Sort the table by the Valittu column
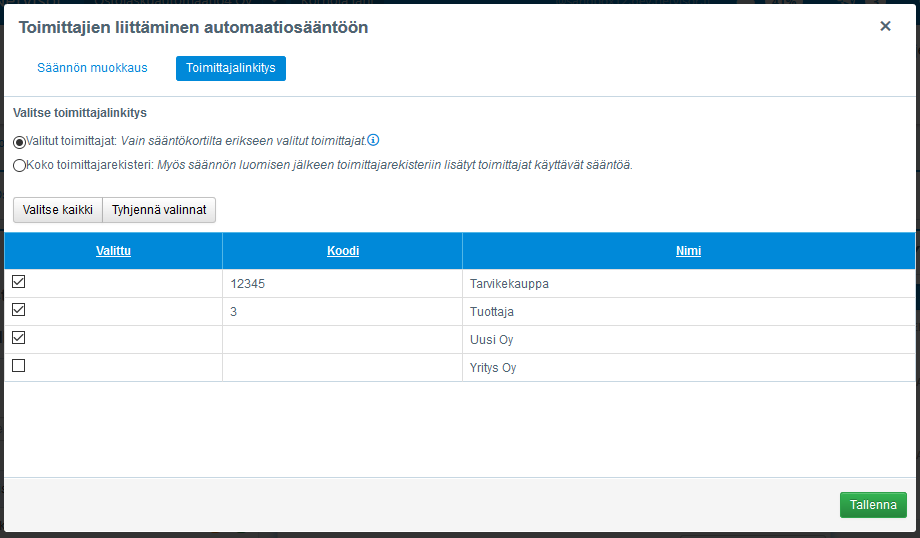Viewport: 920px width, 538px height. pos(113,251)
